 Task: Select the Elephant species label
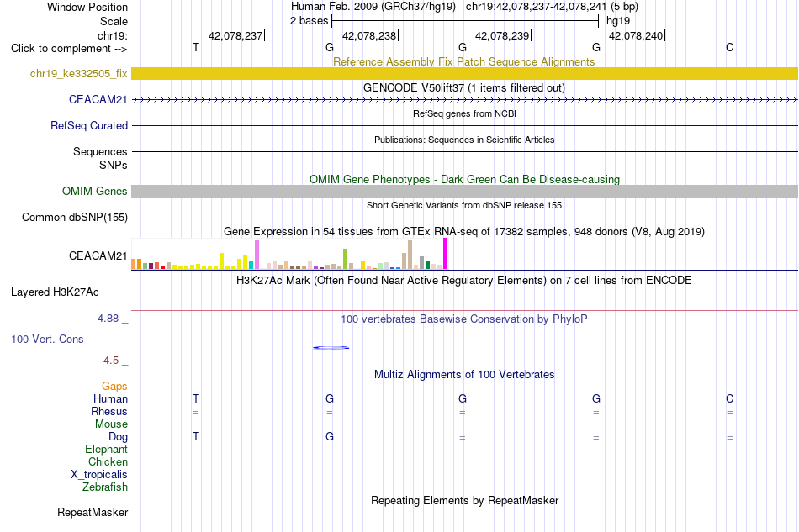coord(106,450)
